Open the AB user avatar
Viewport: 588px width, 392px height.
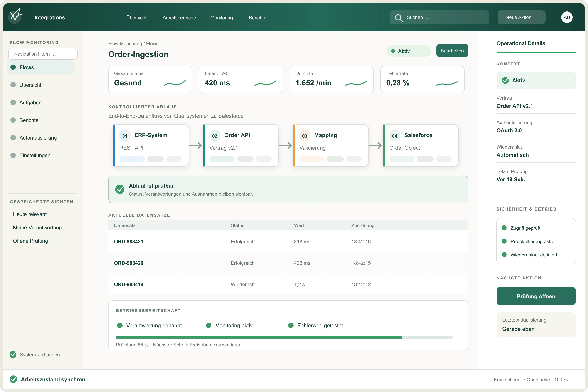point(567,17)
